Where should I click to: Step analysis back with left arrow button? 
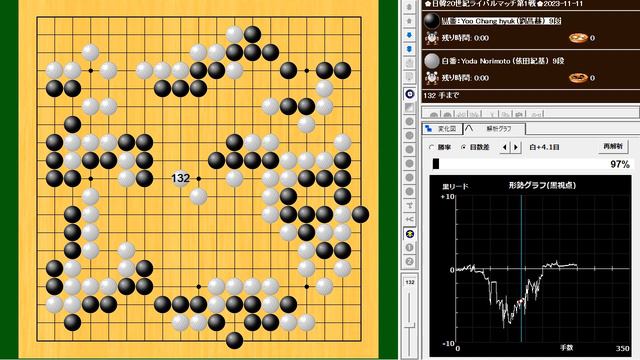(x=505, y=147)
